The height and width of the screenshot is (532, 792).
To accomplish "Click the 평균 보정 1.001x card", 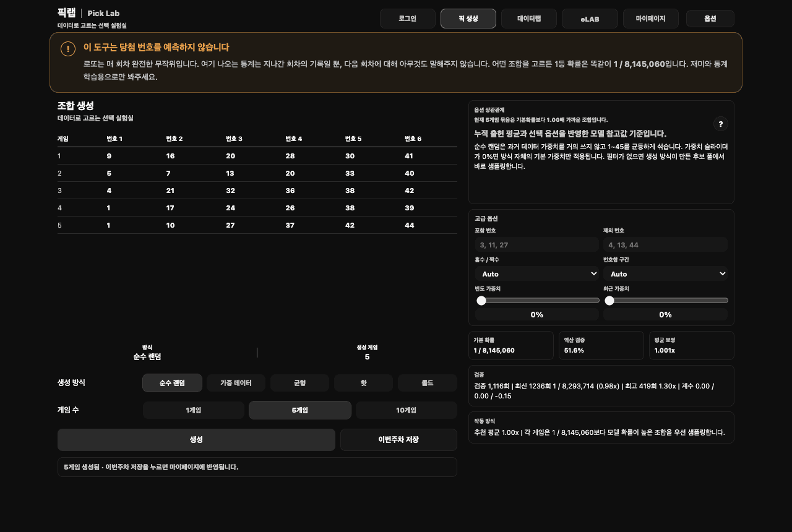I will point(692,345).
